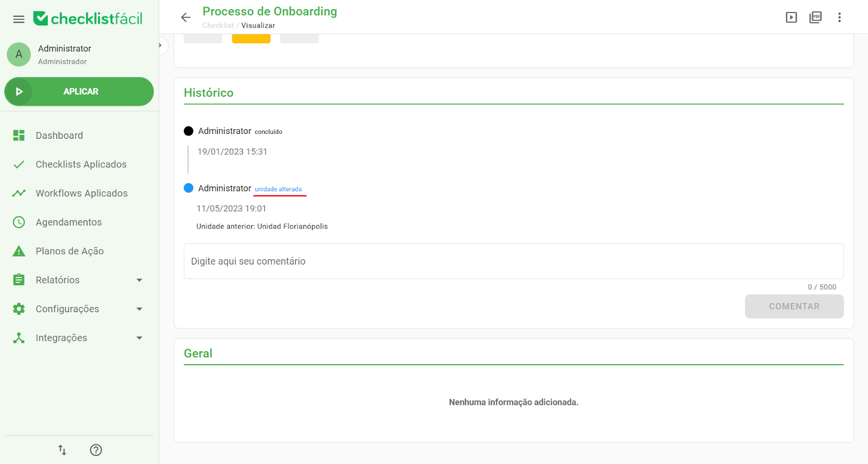Click the Relatórios clipboard icon
The height and width of the screenshot is (464, 868).
(19, 280)
